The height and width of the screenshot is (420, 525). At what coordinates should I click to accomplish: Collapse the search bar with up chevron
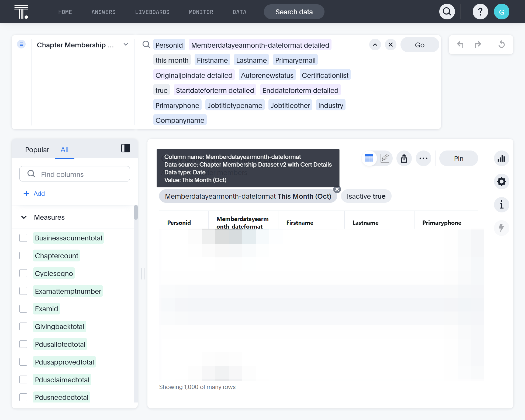(375, 45)
